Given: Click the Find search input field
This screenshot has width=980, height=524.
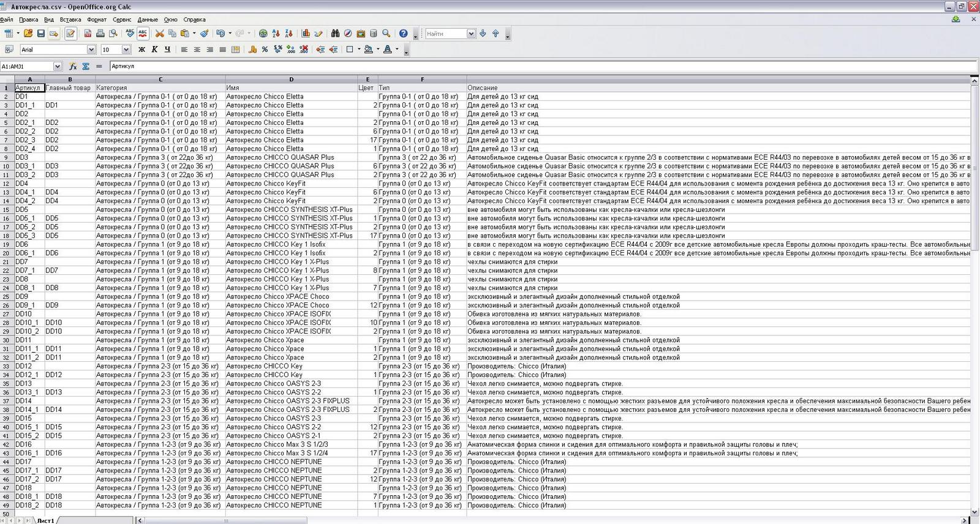Looking at the screenshot, I should pos(446,34).
